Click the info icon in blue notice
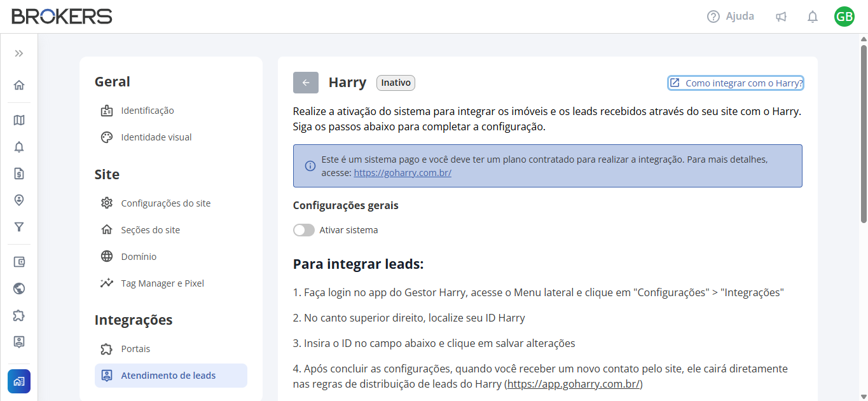The height and width of the screenshot is (401, 868). pos(310,166)
